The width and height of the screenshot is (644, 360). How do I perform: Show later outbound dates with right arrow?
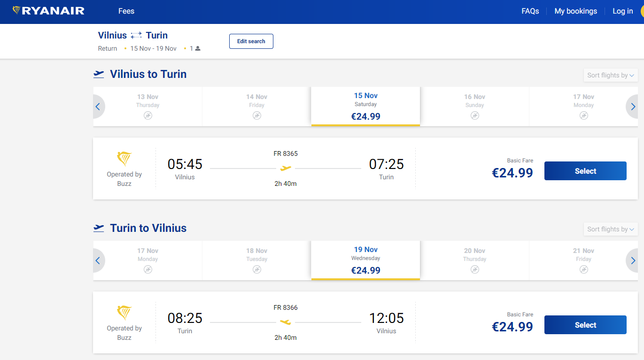pyautogui.click(x=633, y=107)
